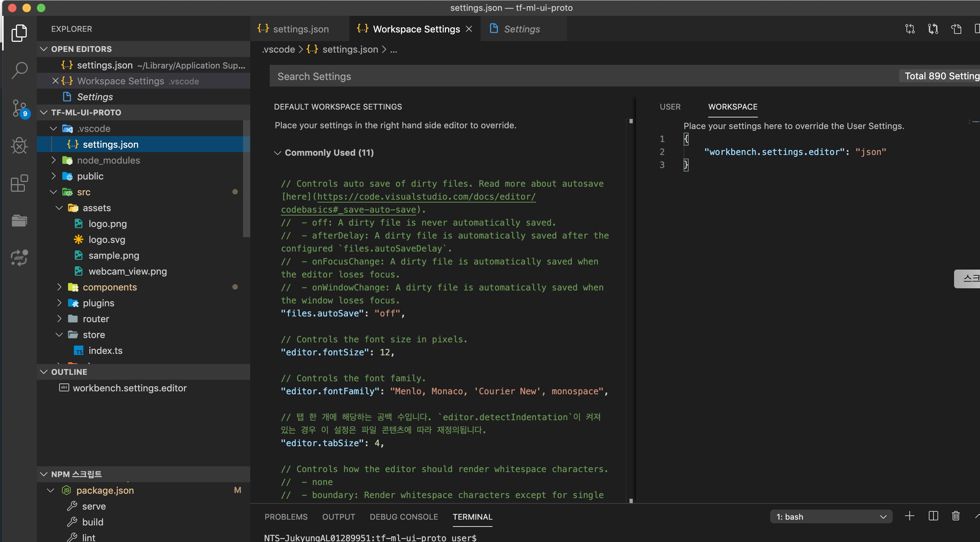
Task: Switch to the USER settings tab
Action: tap(670, 107)
